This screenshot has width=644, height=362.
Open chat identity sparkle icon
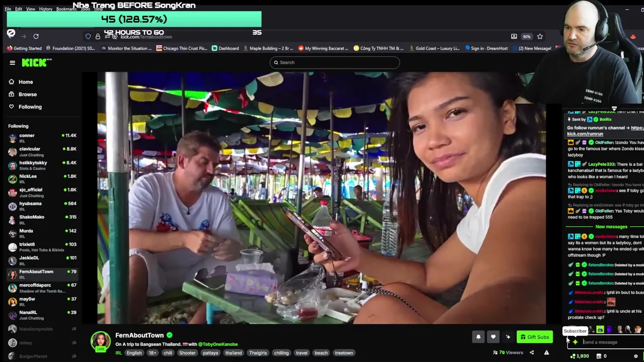(575, 342)
